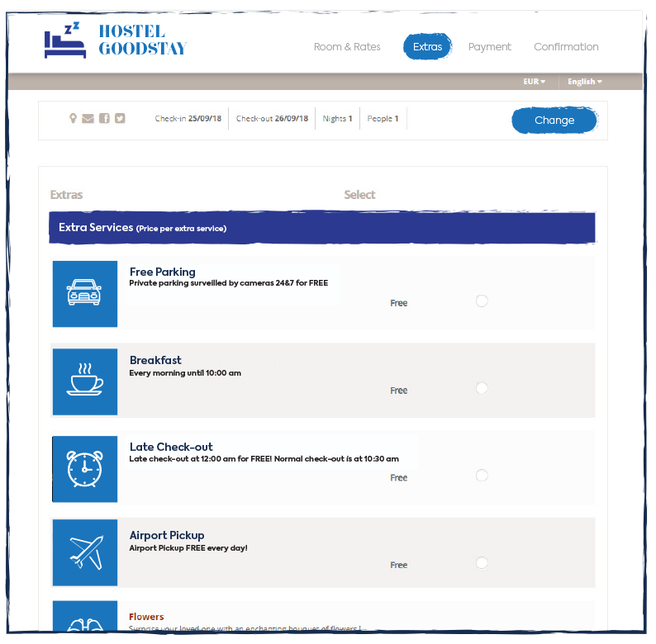Select the Breakfast radio button

(482, 388)
